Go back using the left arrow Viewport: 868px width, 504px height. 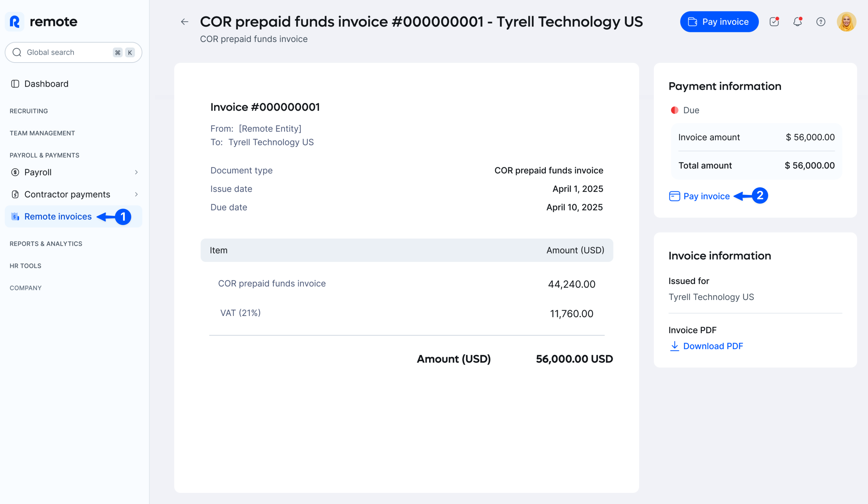tap(185, 22)
